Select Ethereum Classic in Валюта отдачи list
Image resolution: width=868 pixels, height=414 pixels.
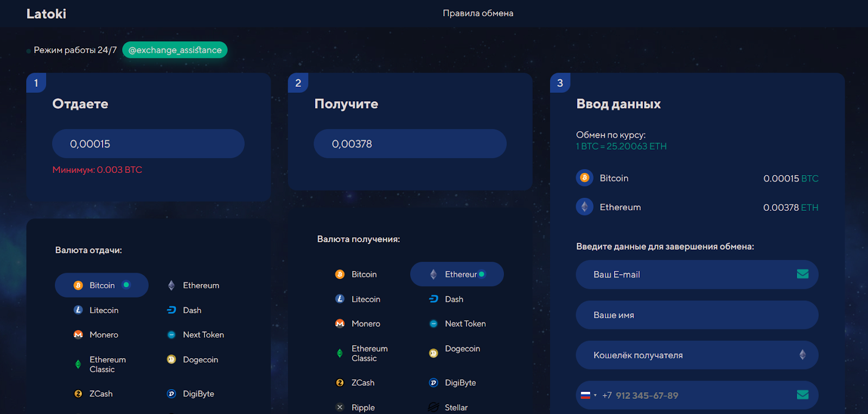point(100,364)
